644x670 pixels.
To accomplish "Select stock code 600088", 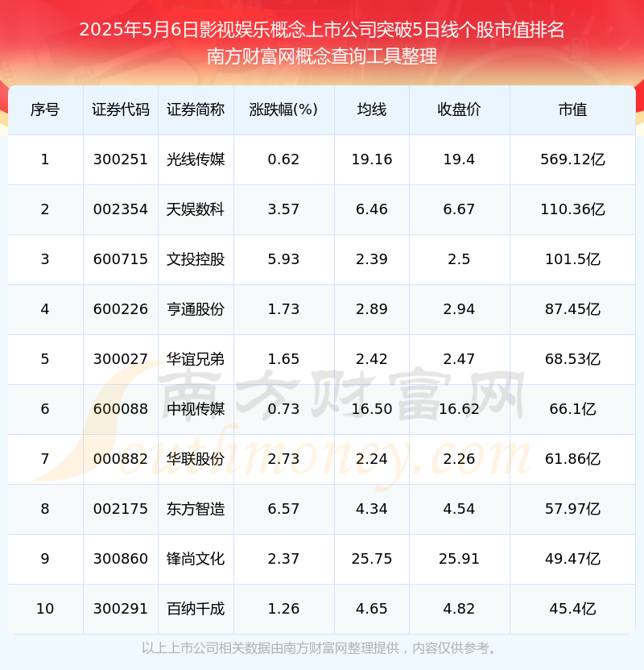I will 121,409.
